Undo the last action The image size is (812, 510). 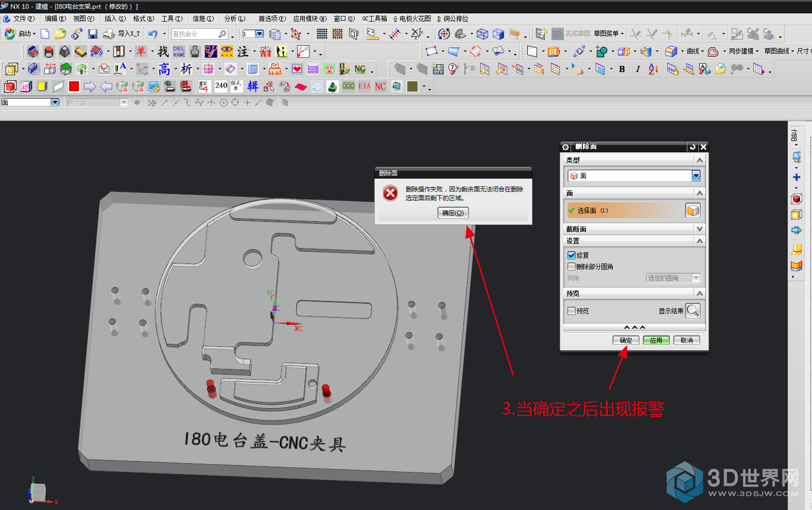click(x=153, y=34)
